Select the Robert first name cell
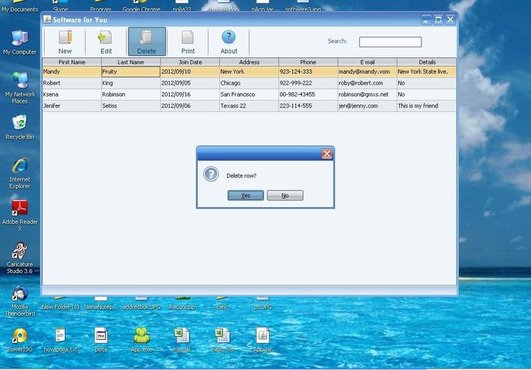531x370 pixels. coord(72,83)
